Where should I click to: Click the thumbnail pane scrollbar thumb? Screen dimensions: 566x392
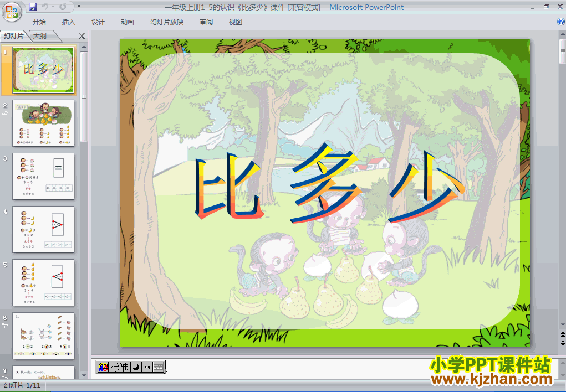[84, 97]
